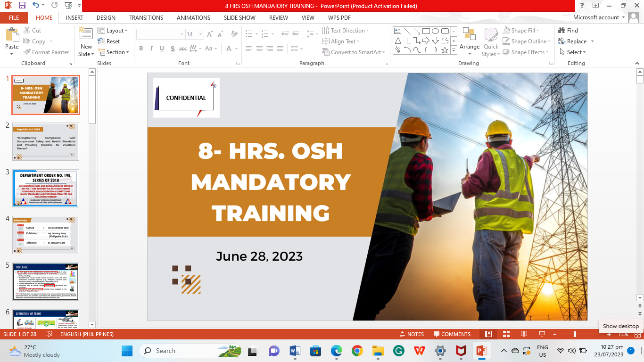The width and height of the screenshot is (644, 362).
Task: Open the Font Size dropdown
Action: 200,34
